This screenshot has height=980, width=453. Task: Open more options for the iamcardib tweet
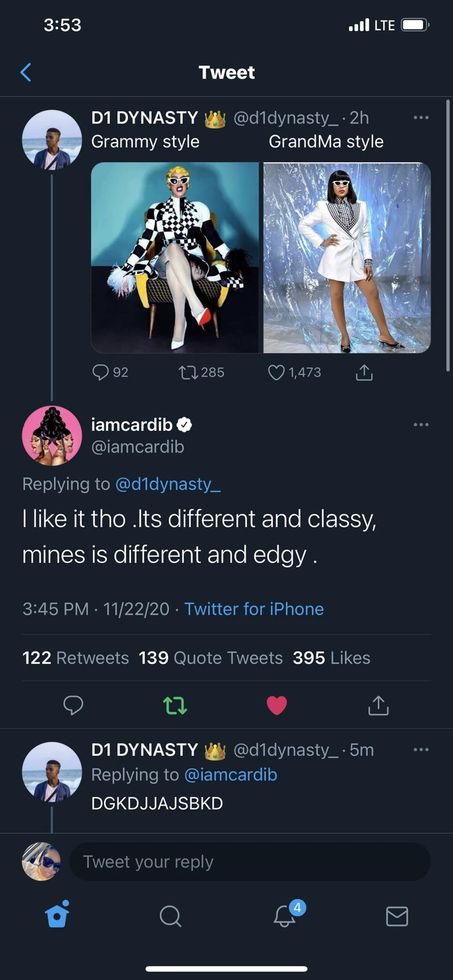(x=421, y=425)
